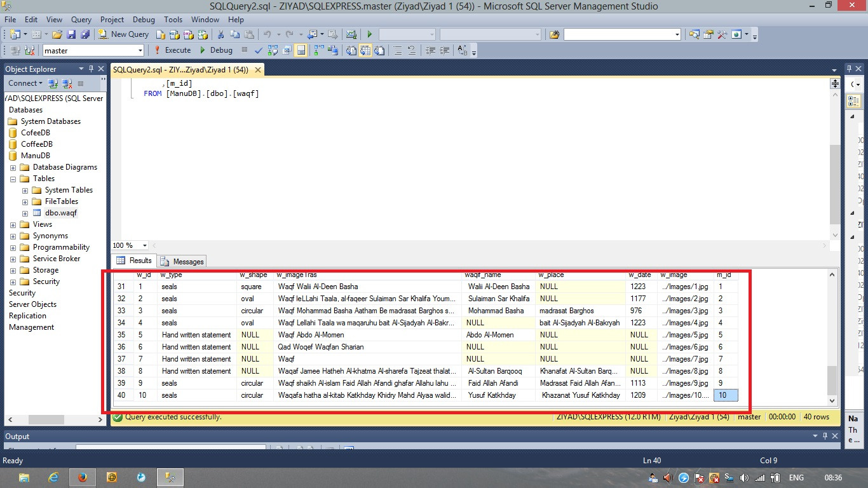Screen dimensions: 868x488
Task: Click the Uncomment selected lines icon
Action: (x=412, y=50)
